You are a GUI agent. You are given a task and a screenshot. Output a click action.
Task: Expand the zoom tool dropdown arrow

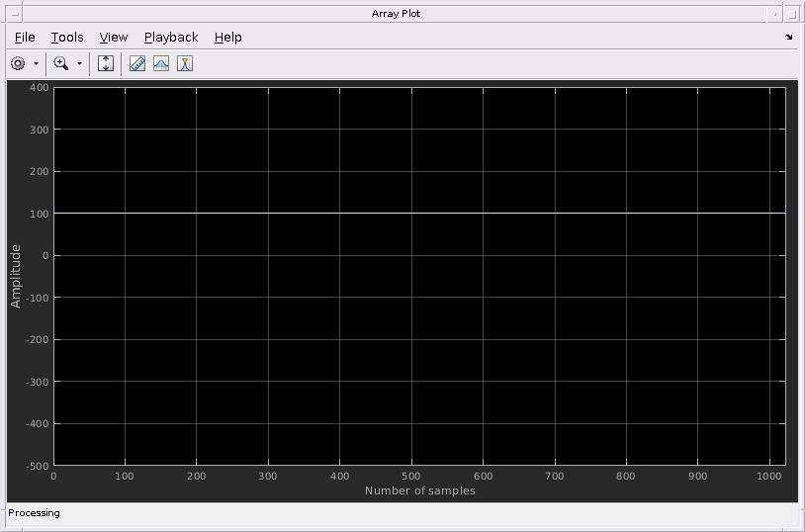click(79, 63)
